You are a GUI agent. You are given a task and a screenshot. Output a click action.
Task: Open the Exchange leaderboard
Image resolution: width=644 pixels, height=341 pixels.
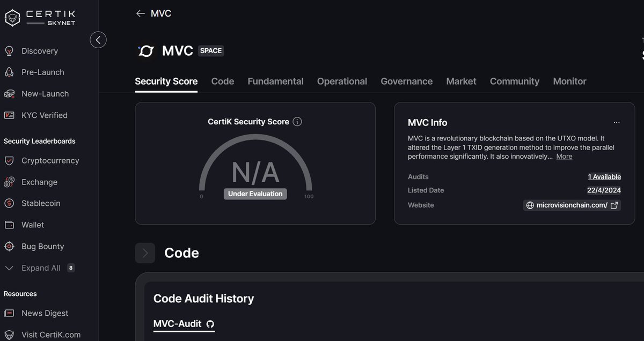tap(39, 182)
